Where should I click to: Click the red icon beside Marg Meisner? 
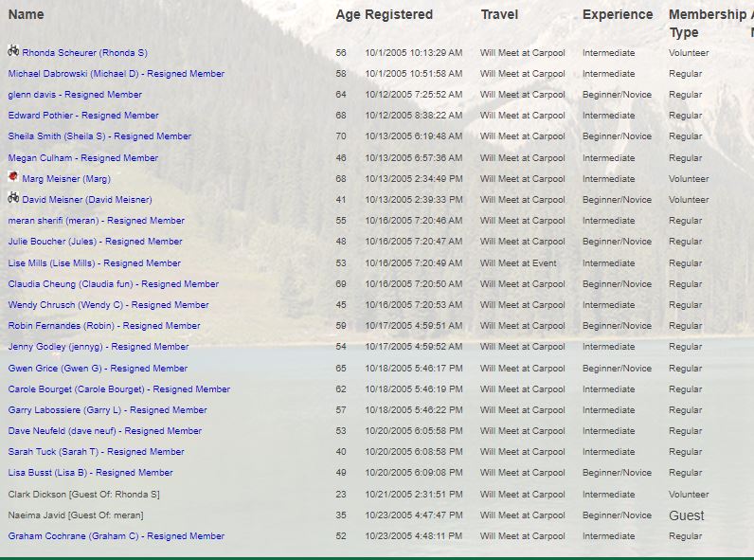pos(13,177)
